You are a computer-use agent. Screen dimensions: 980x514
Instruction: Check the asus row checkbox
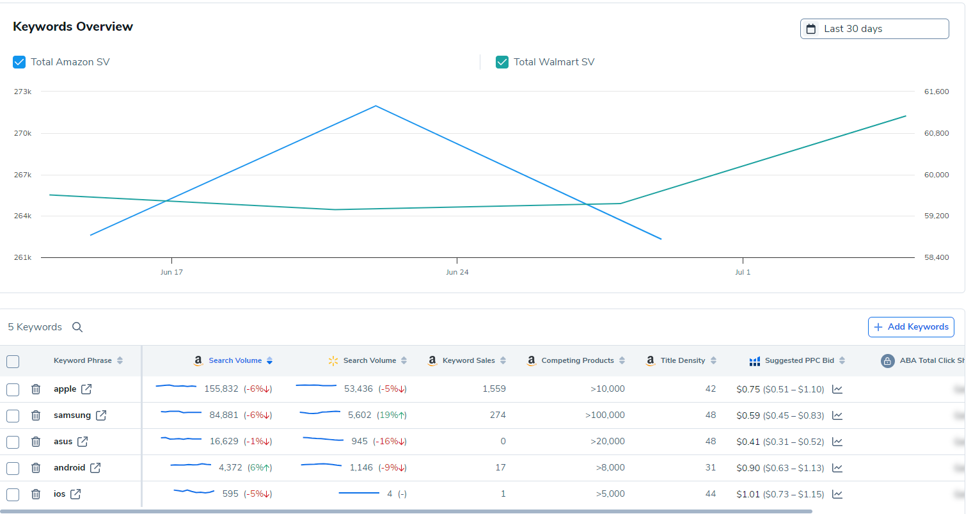click(13, 442)
